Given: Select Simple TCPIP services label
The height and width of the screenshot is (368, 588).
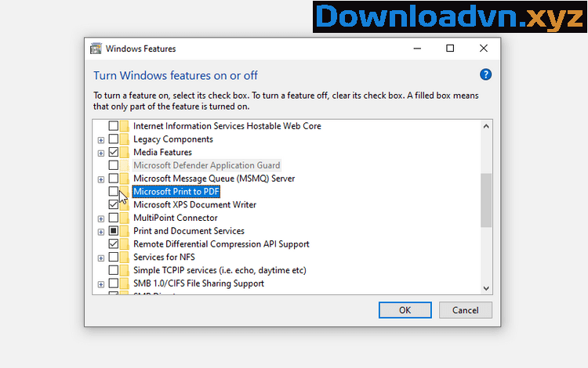Looking at the screenshot, I should click(220, 270).
